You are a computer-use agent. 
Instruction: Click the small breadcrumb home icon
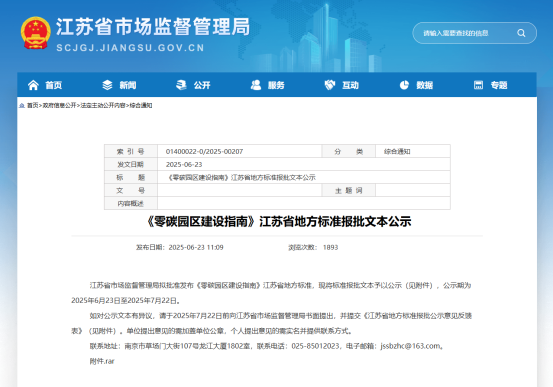pos(22,105)
